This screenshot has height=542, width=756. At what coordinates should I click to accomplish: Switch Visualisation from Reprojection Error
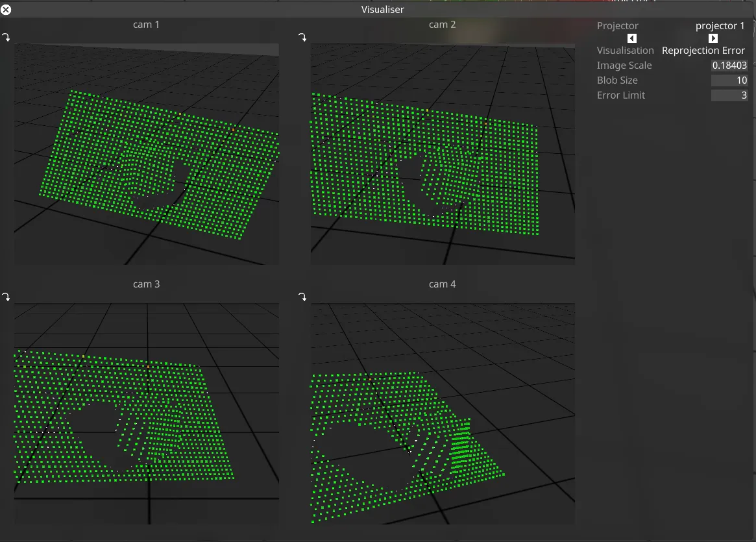click(x=703, y=50)
